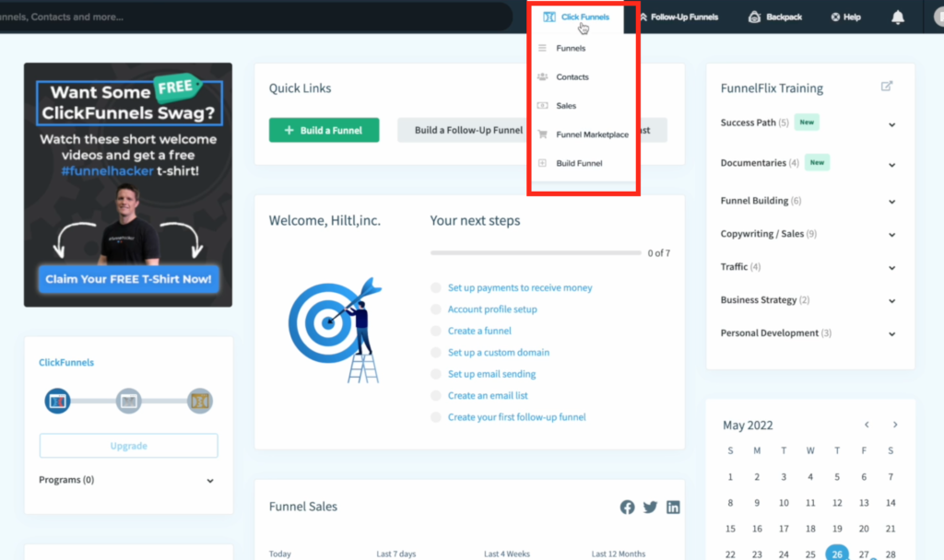The image size is (944, 560).
Task: Follow the Create a funnel link
Action: [479, 332]
